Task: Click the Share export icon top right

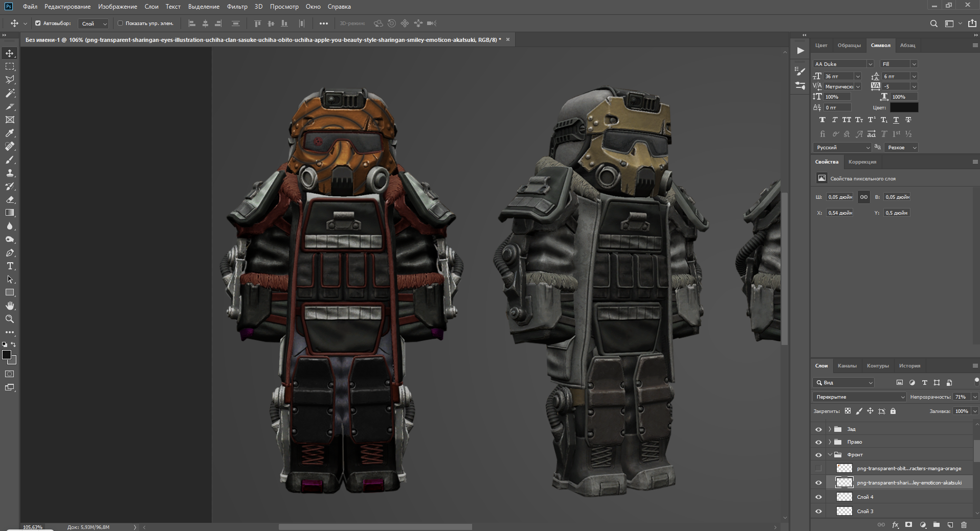Action: coord(972,23)
